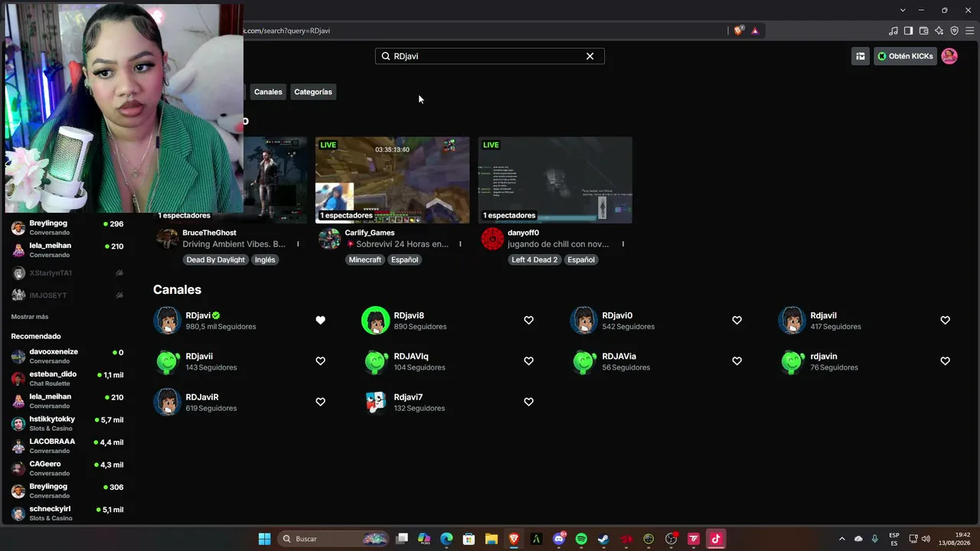Follow RDjavi0 with the heart button
The width and height of the screenshot is (980, 551).
737,321
